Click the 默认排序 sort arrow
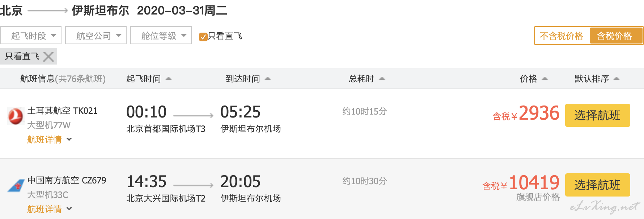 click(617, 78)
